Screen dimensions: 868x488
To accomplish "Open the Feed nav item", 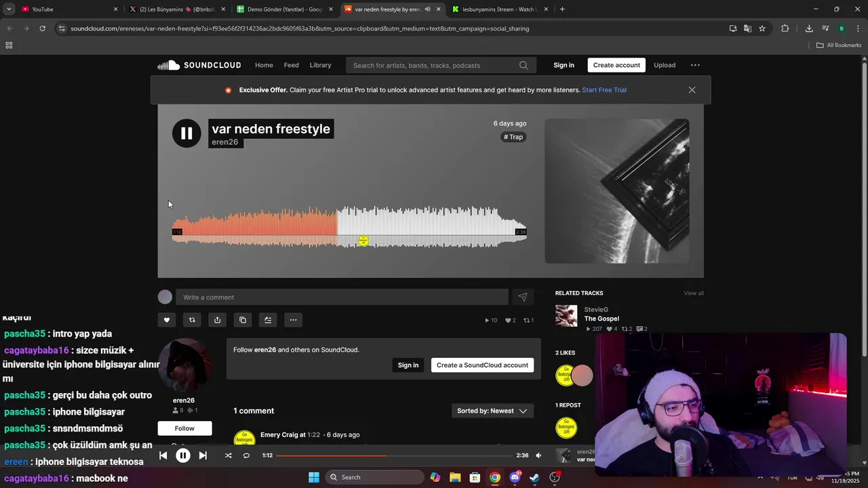I will click(292, 65).
